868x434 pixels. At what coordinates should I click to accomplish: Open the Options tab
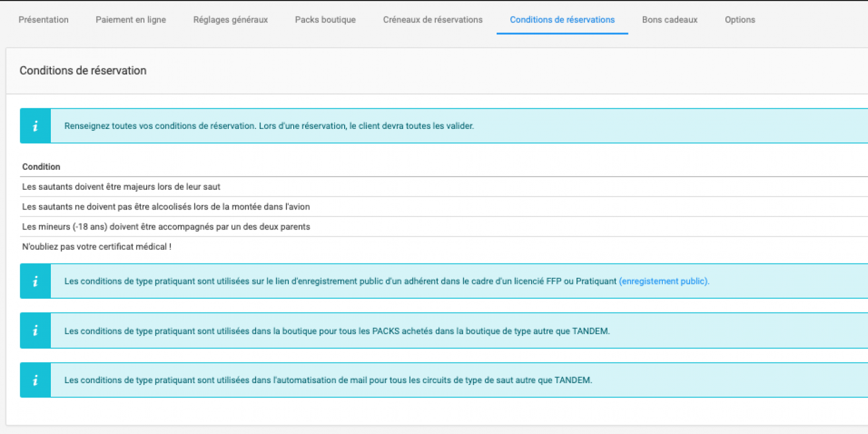740,20
